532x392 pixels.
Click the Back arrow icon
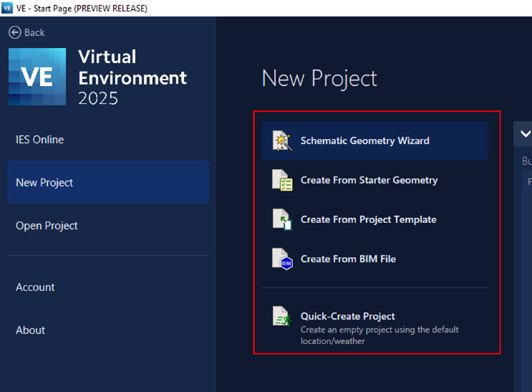(14, 32)
